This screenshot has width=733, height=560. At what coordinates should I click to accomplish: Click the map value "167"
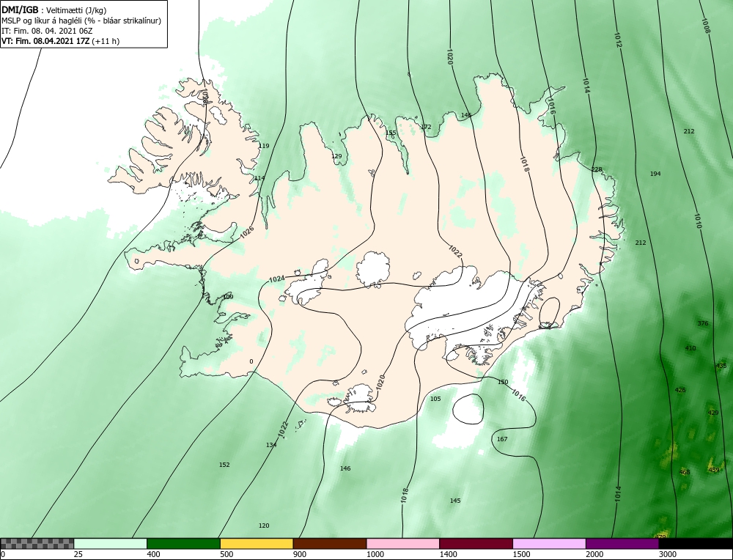(502, 439)
